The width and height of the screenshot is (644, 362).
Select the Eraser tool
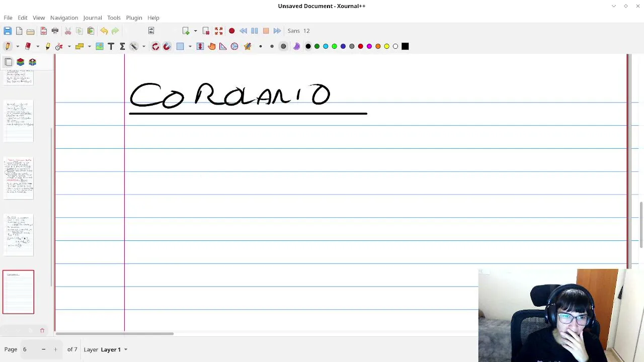pyautogui.click(x=28, y=46)
